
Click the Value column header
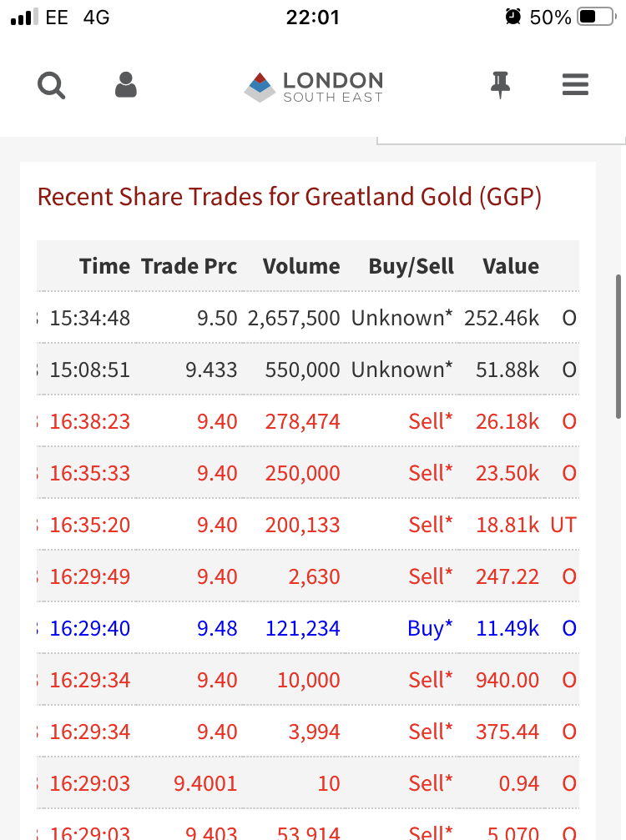point(511,266)
